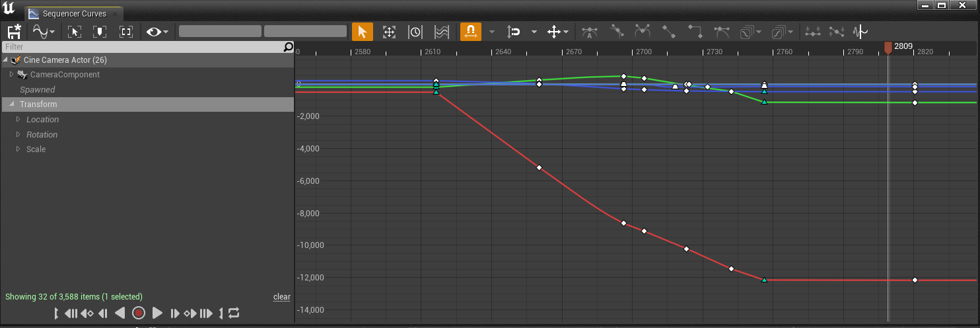
Task: Open the curve visibility eye dropdown
Action: pos(157,31)
